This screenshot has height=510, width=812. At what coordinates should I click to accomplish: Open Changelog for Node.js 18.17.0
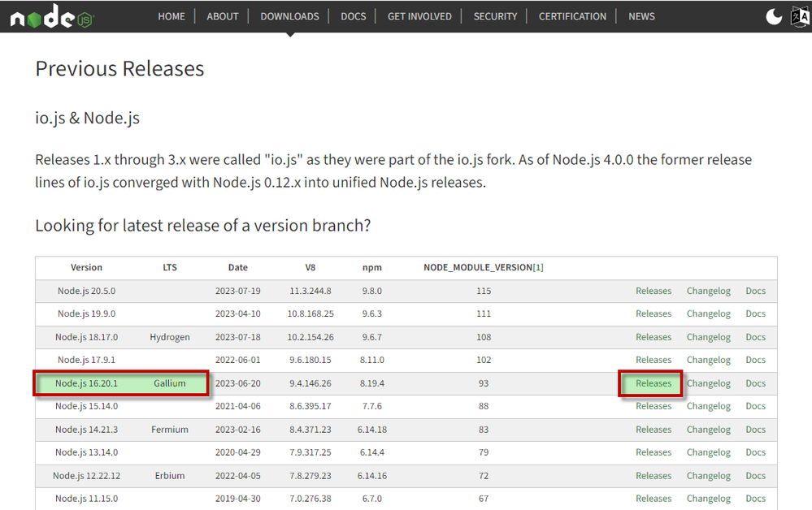point(709,337)
